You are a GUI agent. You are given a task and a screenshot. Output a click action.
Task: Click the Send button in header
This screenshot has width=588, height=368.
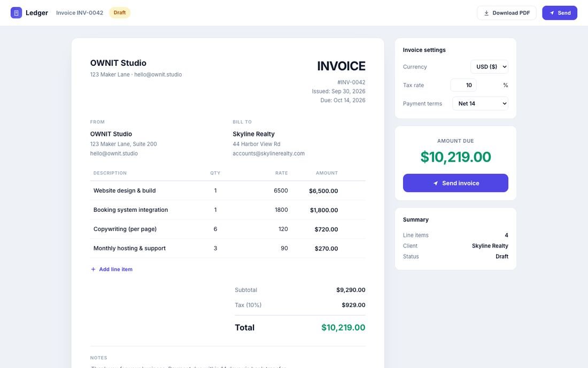tap(560, 13)
